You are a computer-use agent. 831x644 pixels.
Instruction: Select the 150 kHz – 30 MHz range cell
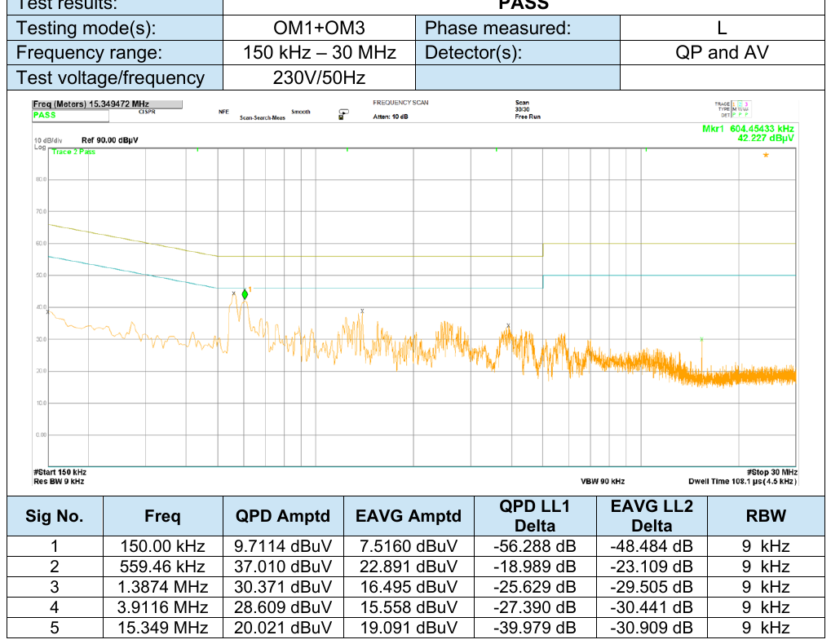[x=319, y=52]
